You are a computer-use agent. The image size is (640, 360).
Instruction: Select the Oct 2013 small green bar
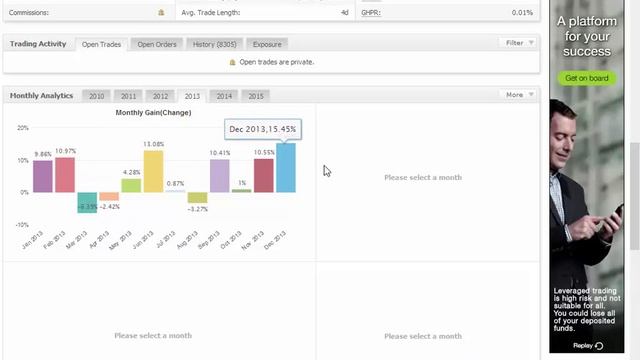242,191
